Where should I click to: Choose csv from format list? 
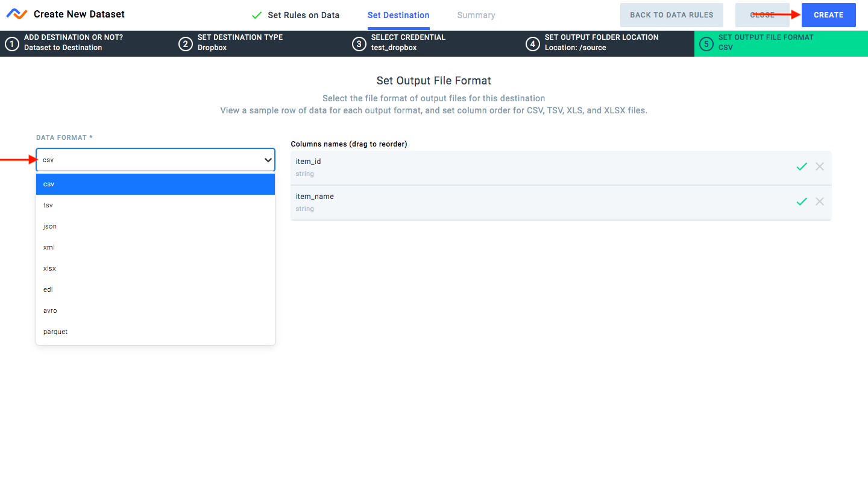pyautogui.click(x=156, y=184)
